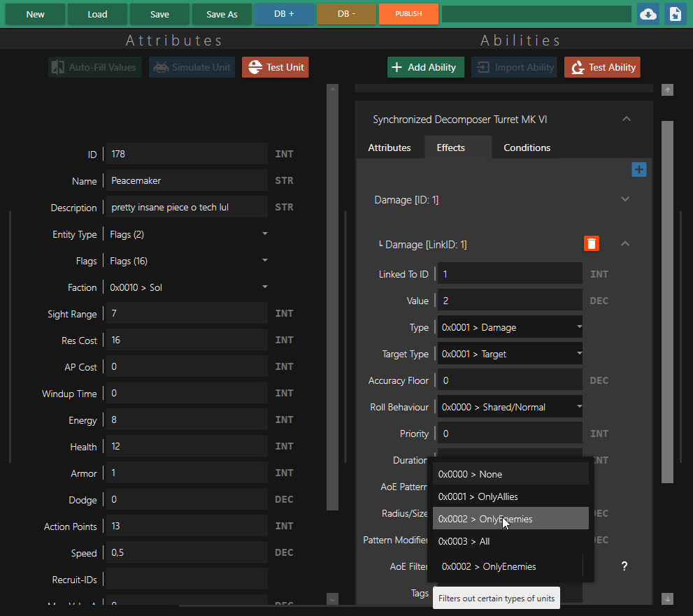Screen dimensions: 693x616
Task: Add a new effect with the blue plus icon
Action: click(638, 169)
